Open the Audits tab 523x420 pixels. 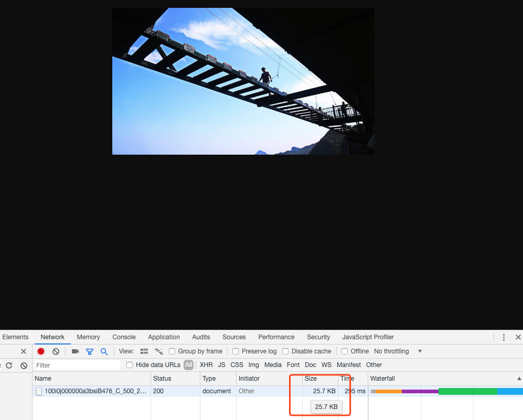coord(201,337)
